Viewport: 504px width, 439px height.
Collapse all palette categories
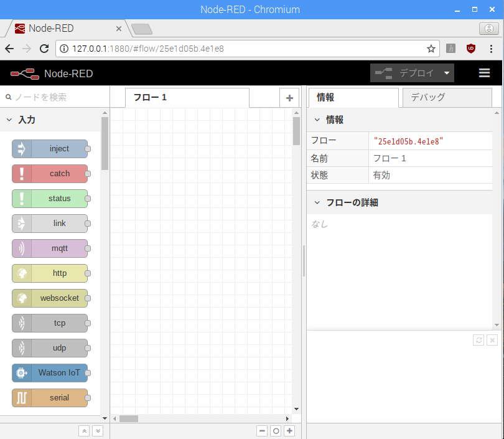pyautogui.click(x=84, y=431)
